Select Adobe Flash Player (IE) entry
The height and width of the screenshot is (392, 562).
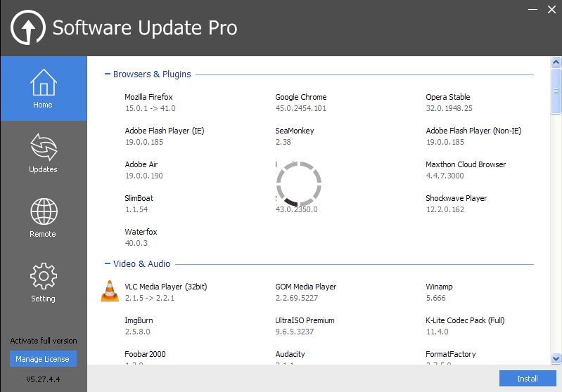165,131
